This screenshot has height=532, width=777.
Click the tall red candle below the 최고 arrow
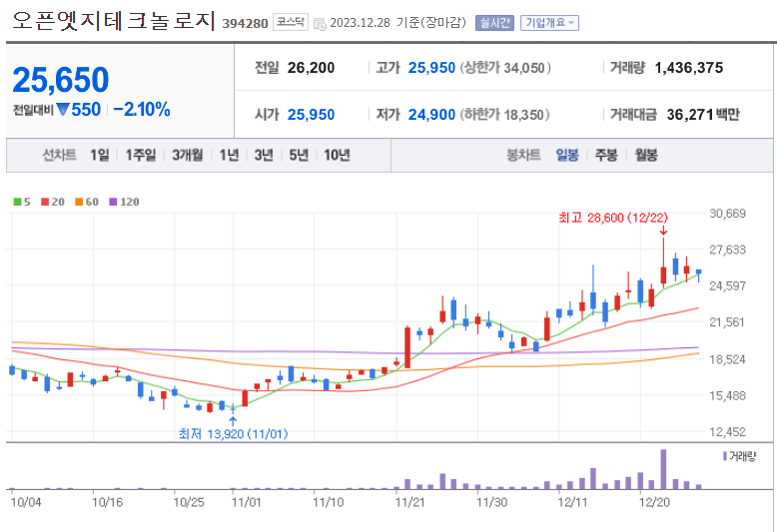(x=663, y=263)
